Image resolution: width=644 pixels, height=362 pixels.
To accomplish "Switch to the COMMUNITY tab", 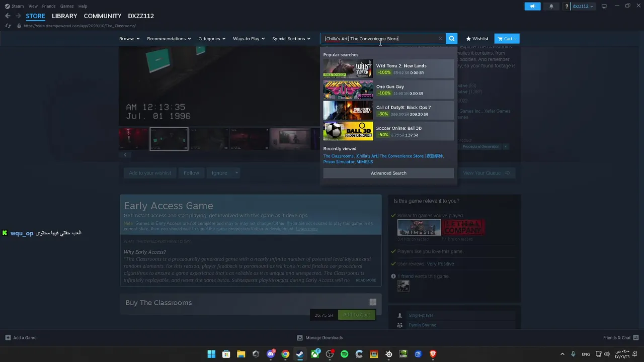I will 103,16.
